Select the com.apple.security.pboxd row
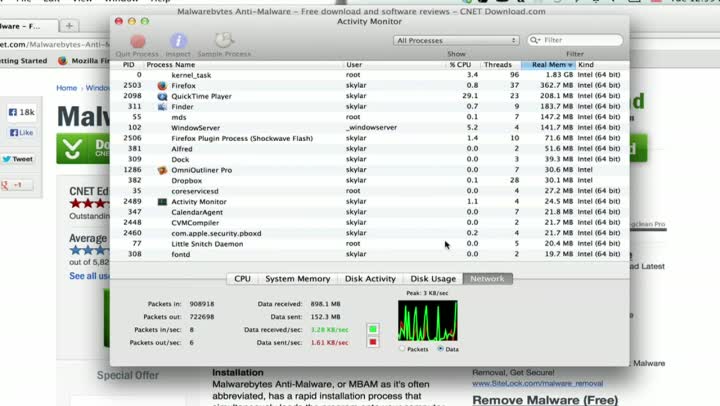The height and width of the screenshot is (406, 720). [370, 233]
